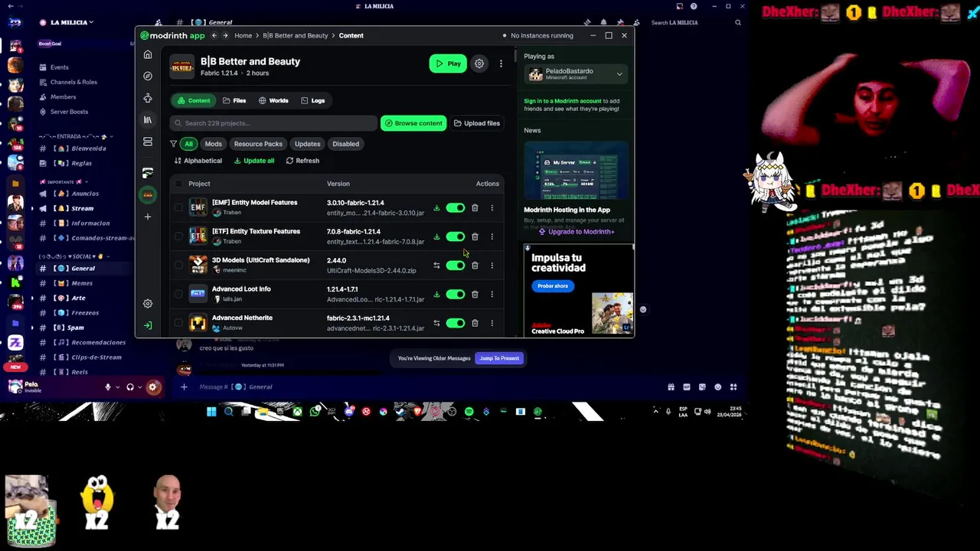Open the Discord General channel

click(x=83, y=268)
